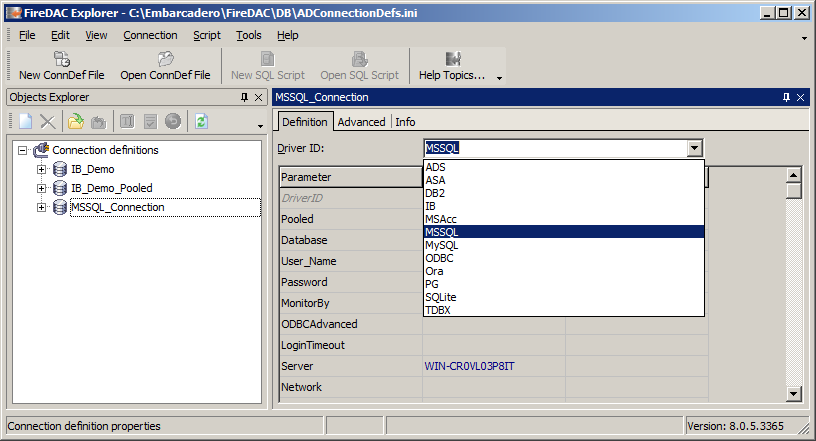816x441 pixels.
Task: Open the main toolbar options arrow
Action: pyautogui.click(x=499, y=78)
